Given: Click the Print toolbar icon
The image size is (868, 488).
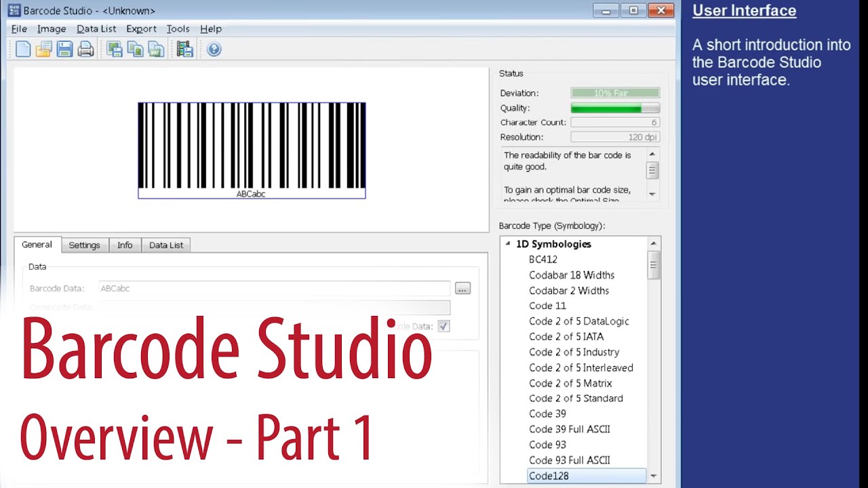Looking at the screenshot, I should tap(85, 49).
